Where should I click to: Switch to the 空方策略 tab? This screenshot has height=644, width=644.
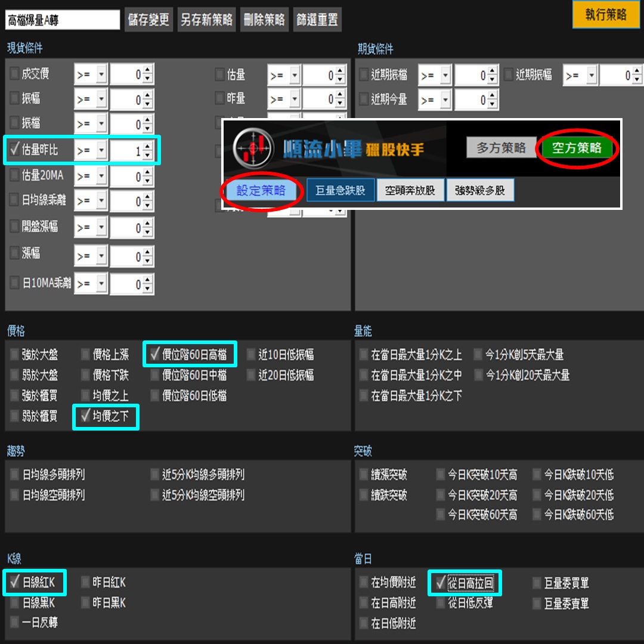(x=577, y=147)
